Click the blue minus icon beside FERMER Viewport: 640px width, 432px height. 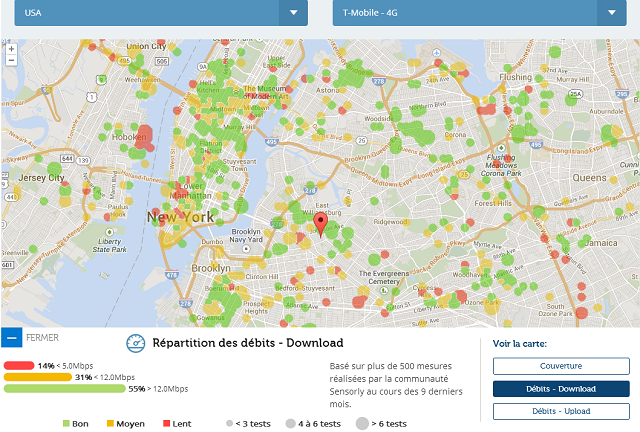point(10,338)
